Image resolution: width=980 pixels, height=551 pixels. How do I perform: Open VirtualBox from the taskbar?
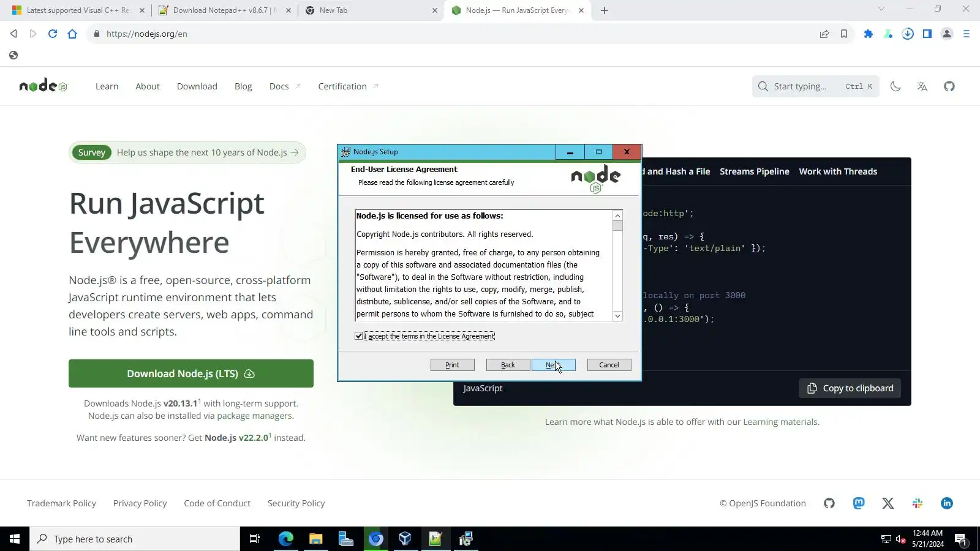[405, 539]
